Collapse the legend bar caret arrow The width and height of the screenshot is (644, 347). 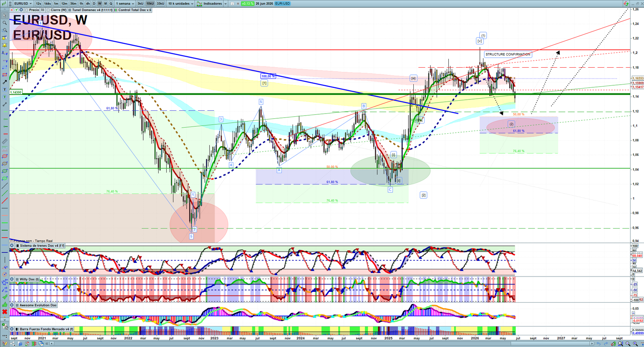coord(4,10)
